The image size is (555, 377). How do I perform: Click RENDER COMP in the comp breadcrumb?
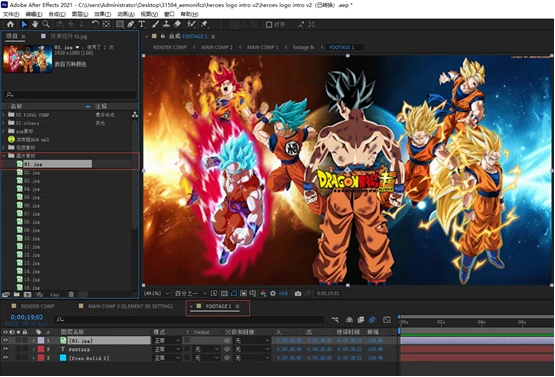[170, 47]
